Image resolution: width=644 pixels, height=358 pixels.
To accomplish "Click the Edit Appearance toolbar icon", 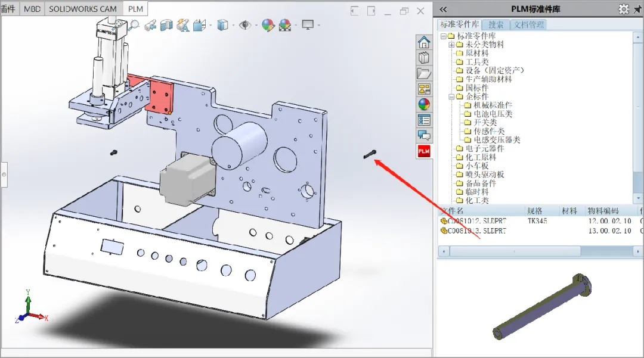I will tap(267, 25).
